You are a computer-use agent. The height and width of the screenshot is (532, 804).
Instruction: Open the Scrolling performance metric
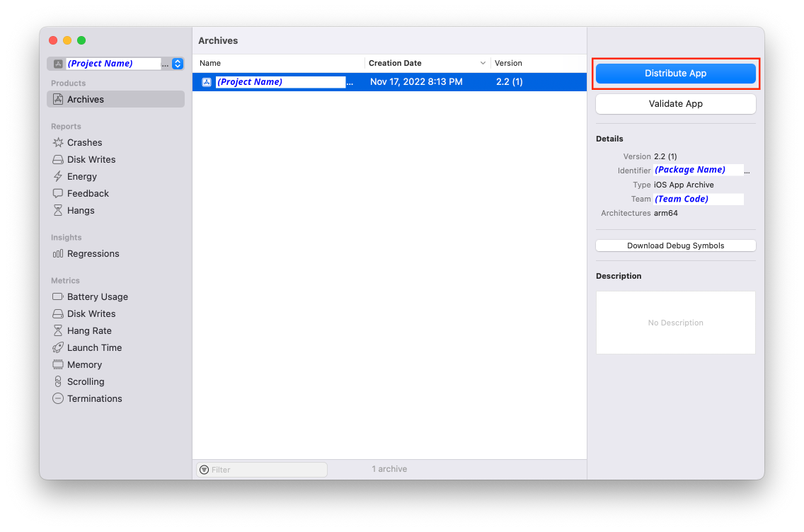click(x=85, y=381)
